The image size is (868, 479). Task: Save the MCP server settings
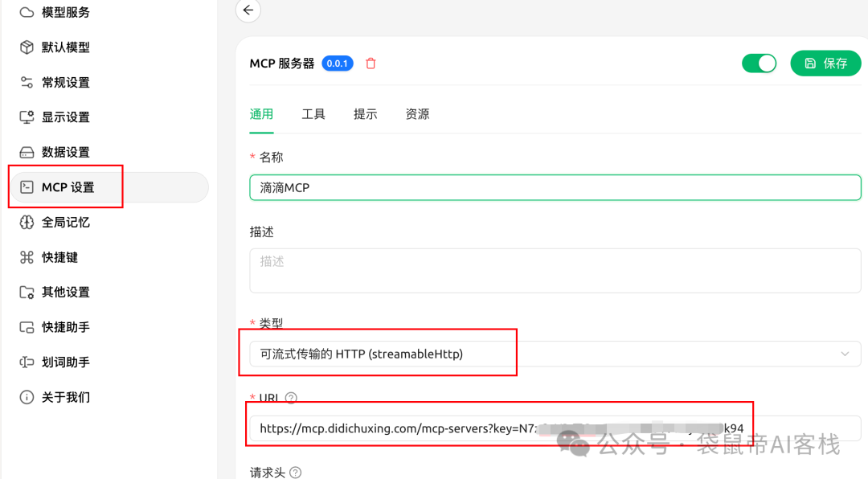(x=825, y=63)
